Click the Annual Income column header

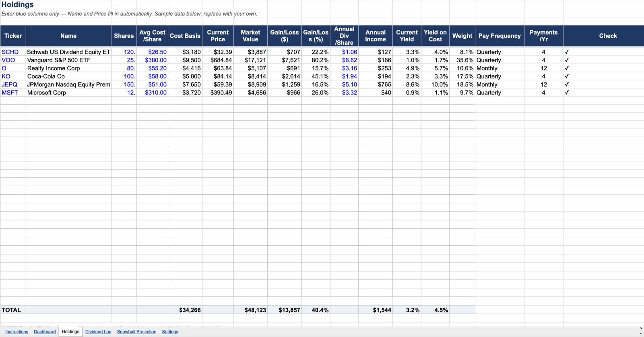[376, 36]
